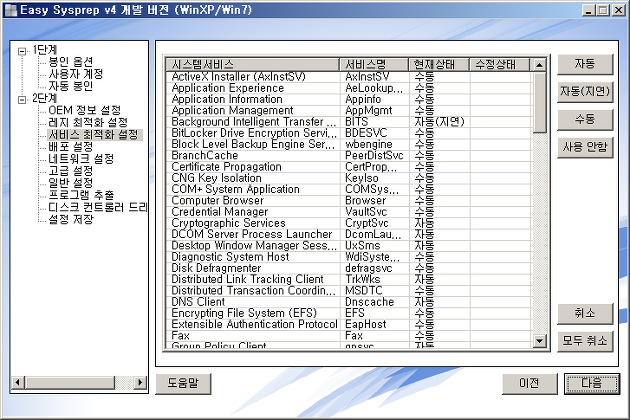630x420 pixels.
Task: Open 프로그램 추출 tree item
Action: point(81,195)
